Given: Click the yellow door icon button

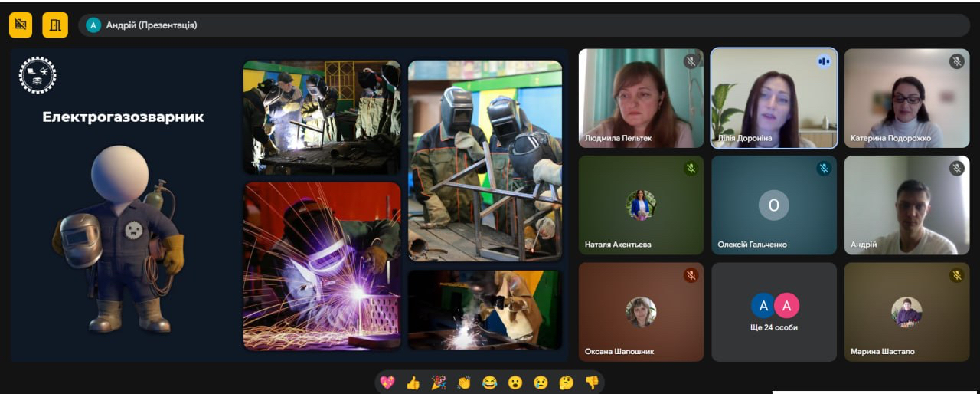Looking at the screenshot, I should pyautogui.click(x=55, y=25).
